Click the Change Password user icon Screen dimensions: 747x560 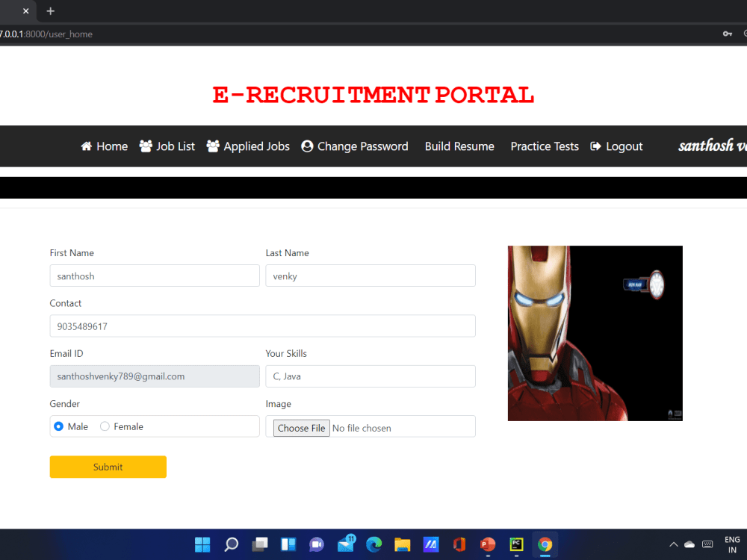pyautogui.click(x=307, y=146)
